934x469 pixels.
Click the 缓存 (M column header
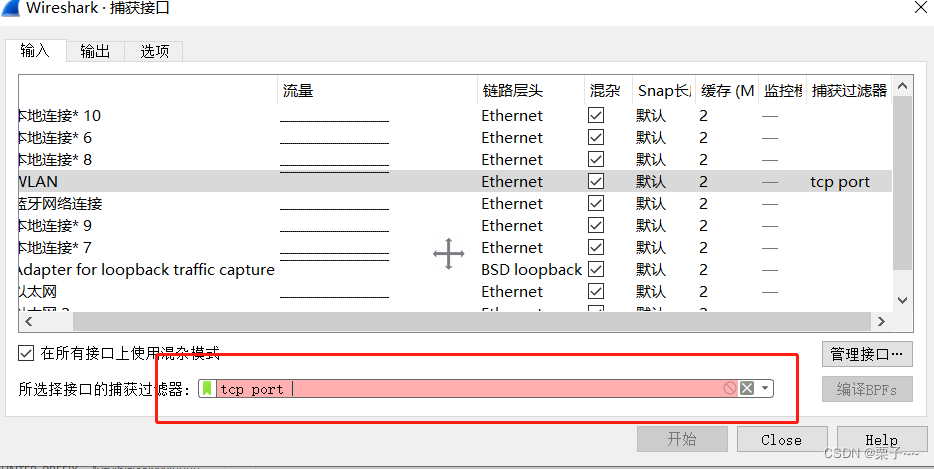point(727,91)
